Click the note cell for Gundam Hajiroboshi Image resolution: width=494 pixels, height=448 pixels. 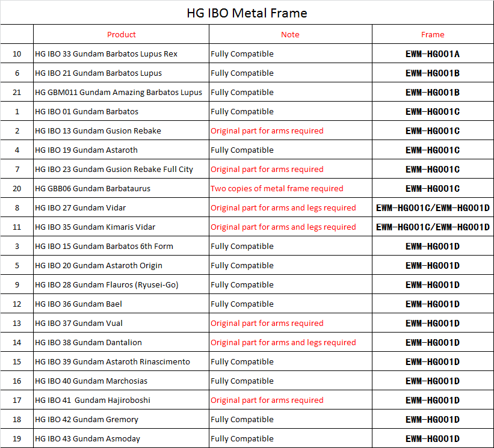[x=267, y=400]
